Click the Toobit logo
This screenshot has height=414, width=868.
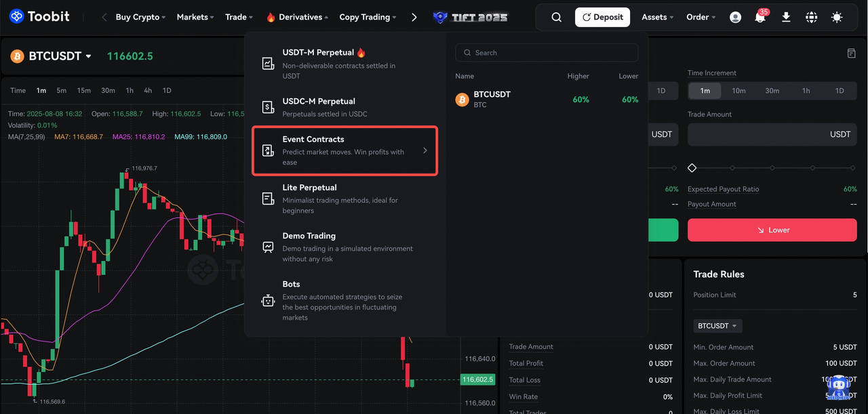pos(40,17)
